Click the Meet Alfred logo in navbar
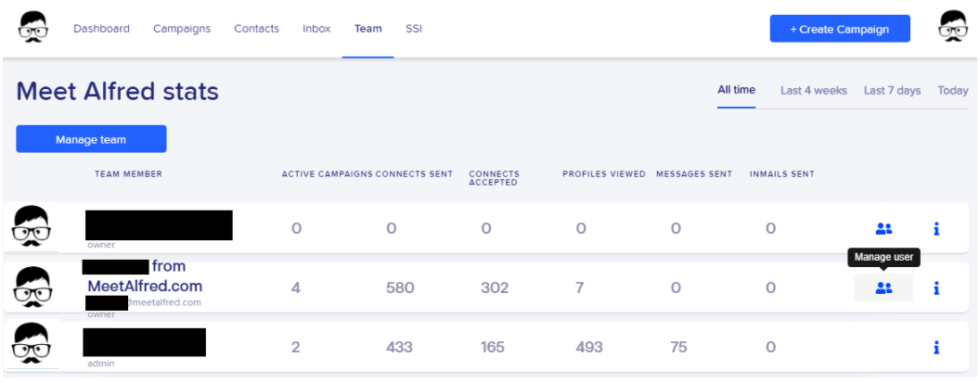This screenshot has width=980, height=383. tap(33, 28)
